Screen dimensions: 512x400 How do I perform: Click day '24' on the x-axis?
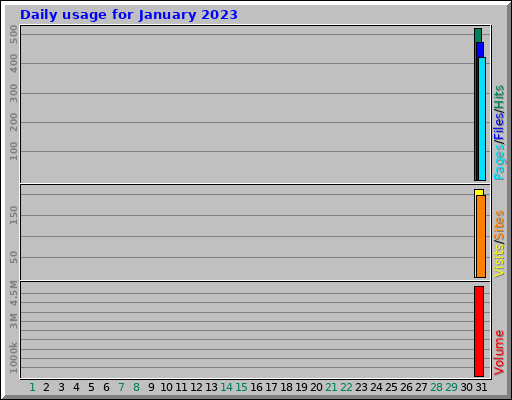(376, 387)
